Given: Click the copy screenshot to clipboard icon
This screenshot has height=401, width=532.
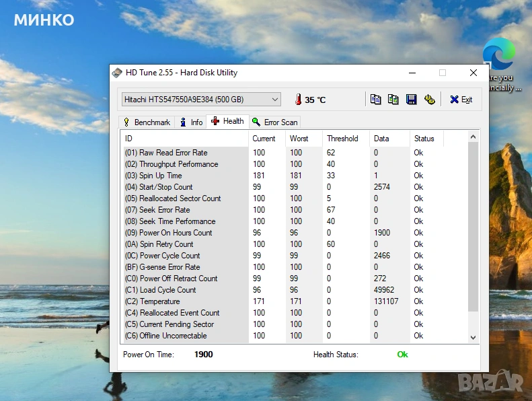Looking at the screenshot, I should coord(393,100).
